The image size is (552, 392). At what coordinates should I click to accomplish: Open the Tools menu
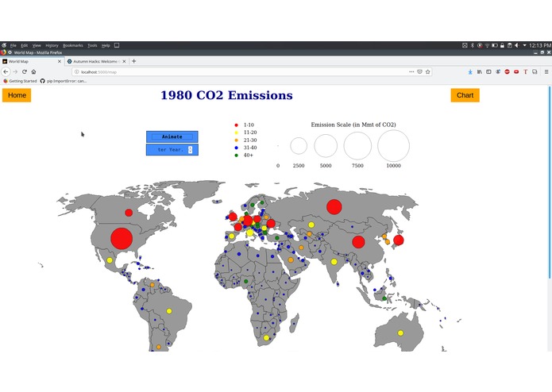point(92,45)
